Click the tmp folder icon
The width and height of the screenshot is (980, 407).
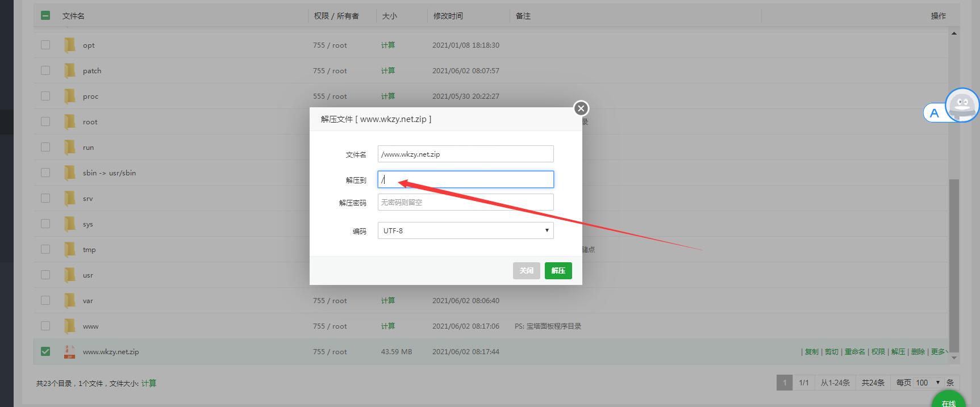click(70, 249)
